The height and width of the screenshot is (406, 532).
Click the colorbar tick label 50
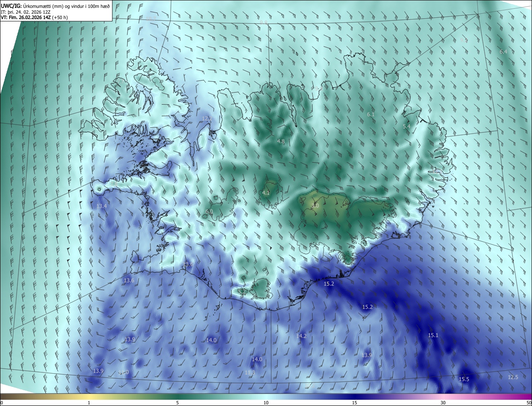click(529, 403)
